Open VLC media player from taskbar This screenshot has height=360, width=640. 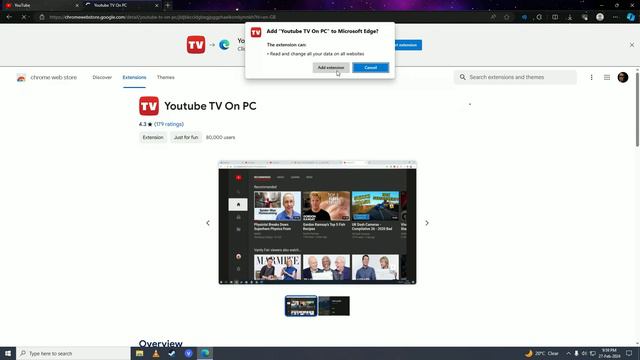pos(156,353)
